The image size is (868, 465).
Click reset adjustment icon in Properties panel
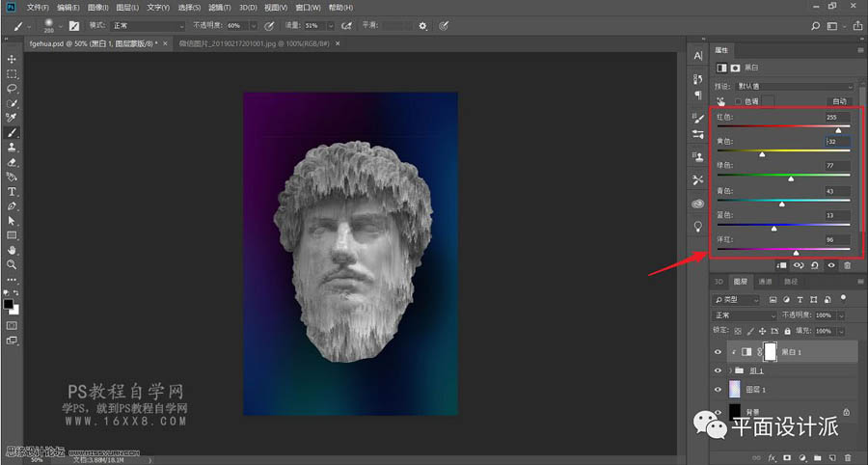(x=815, y=265)
